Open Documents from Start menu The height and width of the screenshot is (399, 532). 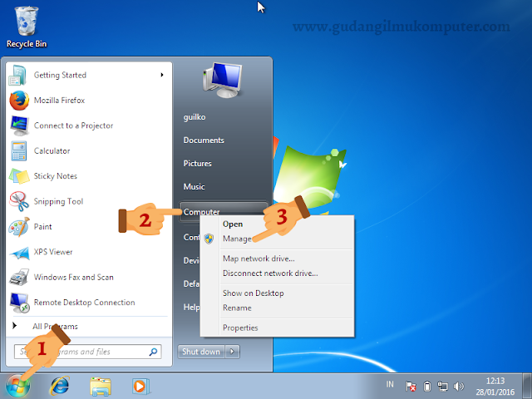[x=204, y=140]
